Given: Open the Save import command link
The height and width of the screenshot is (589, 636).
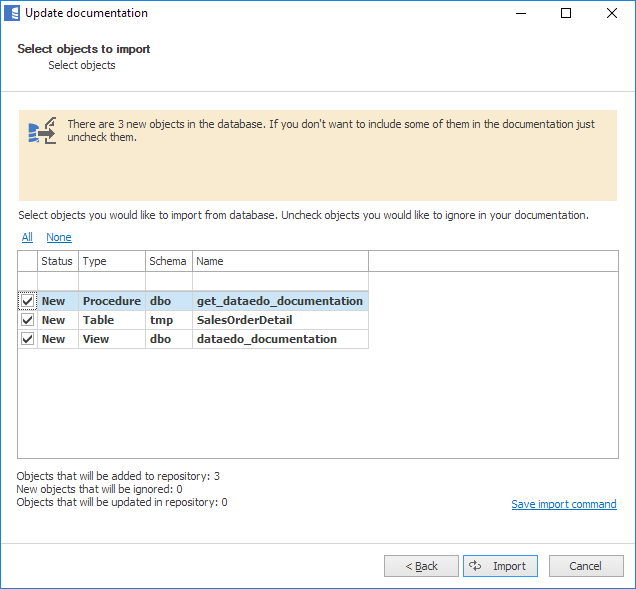Looking at the screenshot, I should click(x=563, y=504).
